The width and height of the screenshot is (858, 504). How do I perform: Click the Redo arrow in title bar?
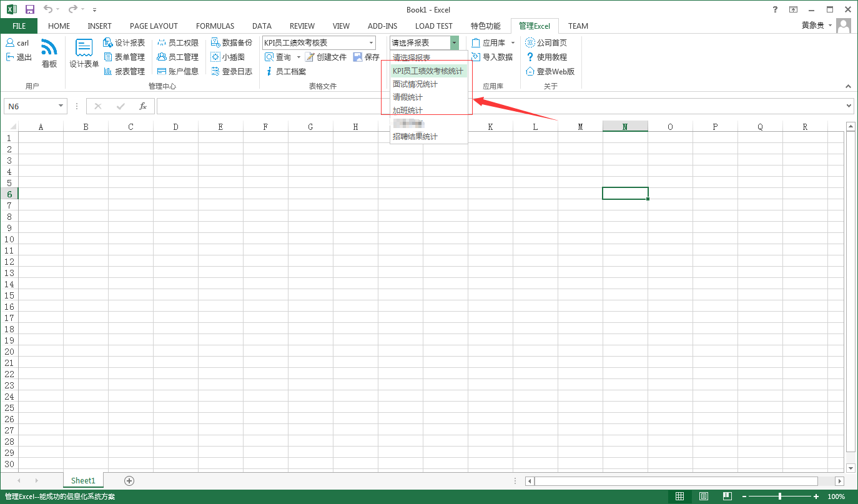[73, 9]
